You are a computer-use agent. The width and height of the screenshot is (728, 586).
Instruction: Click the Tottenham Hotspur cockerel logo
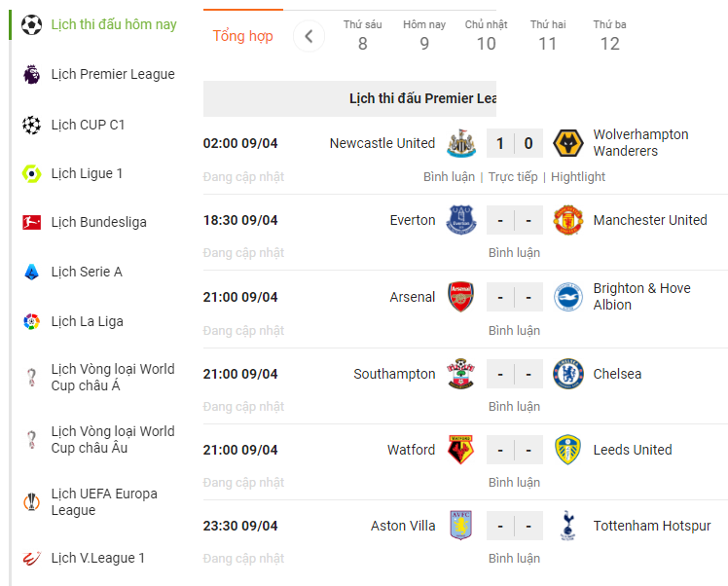tap(567, 526)
